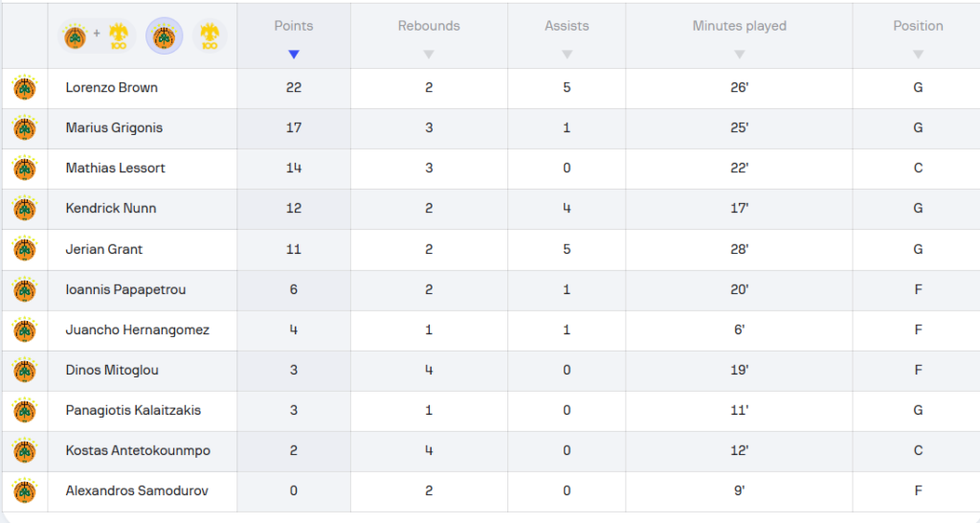Open Kostas Antetokounmpo's player profile

pos(138,451)
